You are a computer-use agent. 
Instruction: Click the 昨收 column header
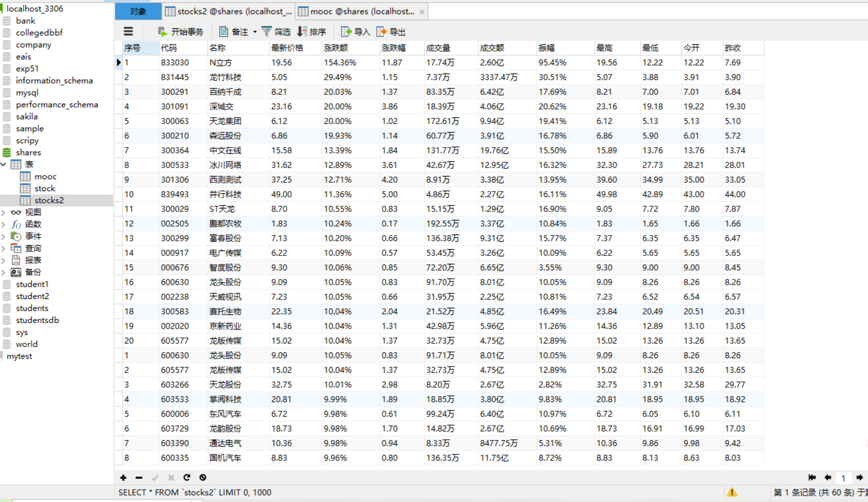click(x=743, y=48)
